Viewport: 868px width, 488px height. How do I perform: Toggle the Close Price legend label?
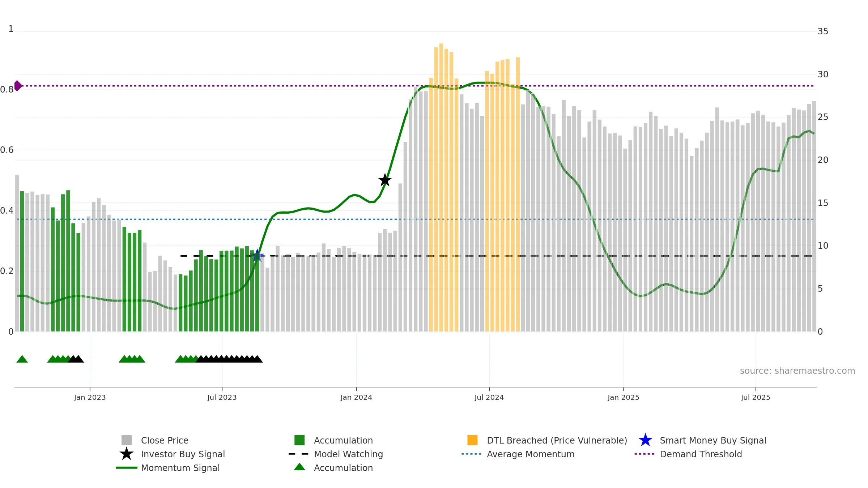click(165, 440)
